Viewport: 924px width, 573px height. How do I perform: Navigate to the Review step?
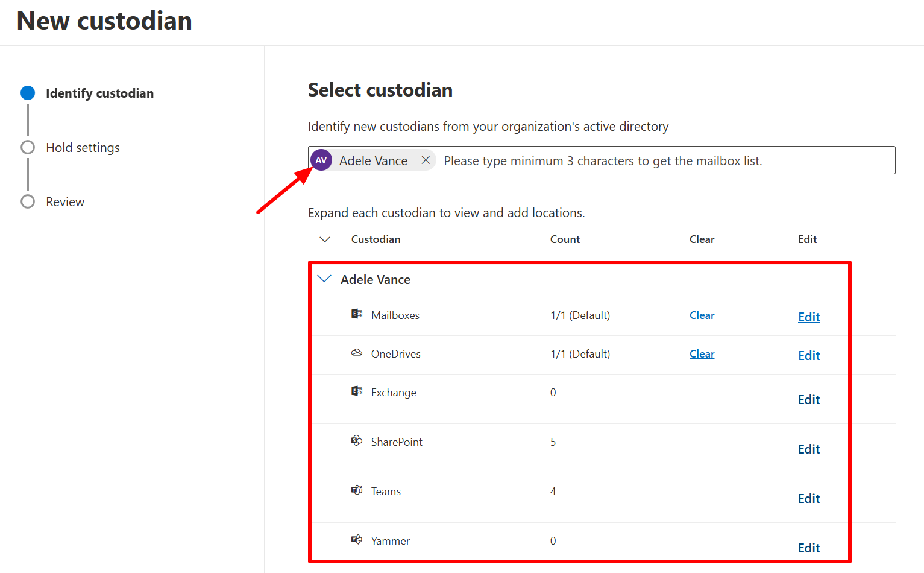[x=64, y=201]
